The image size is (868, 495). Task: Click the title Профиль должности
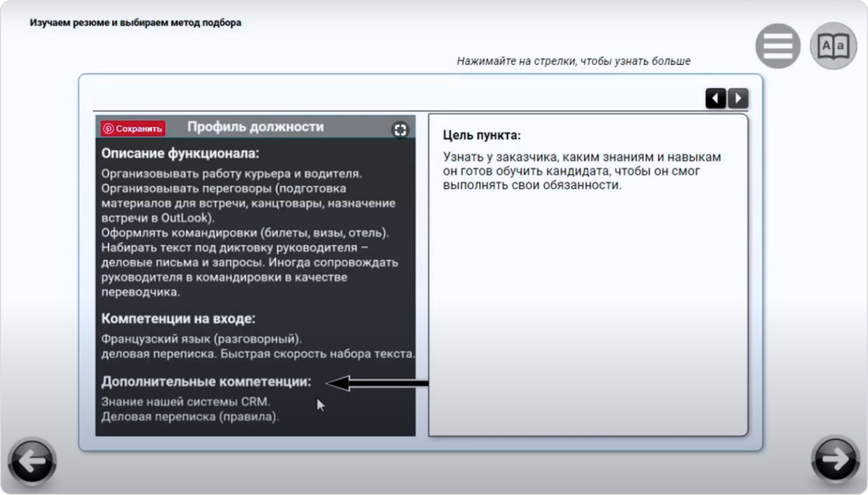click(x=256, y=127)
